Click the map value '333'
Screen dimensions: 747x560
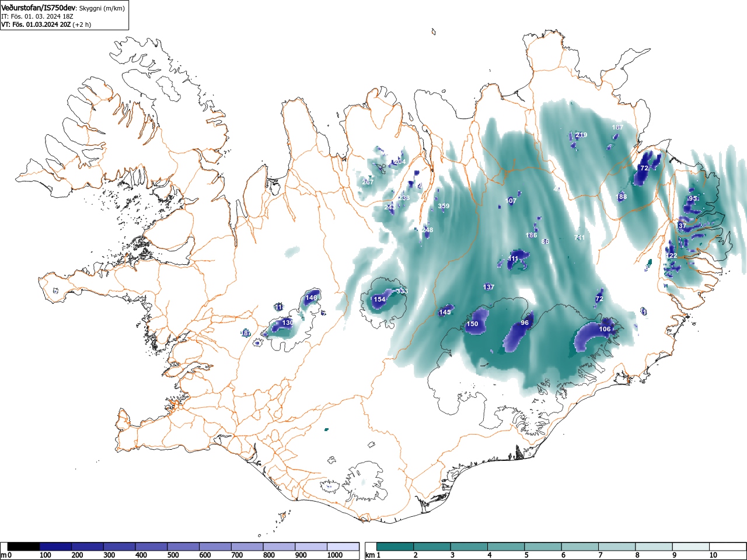click(x=402, y=291)
